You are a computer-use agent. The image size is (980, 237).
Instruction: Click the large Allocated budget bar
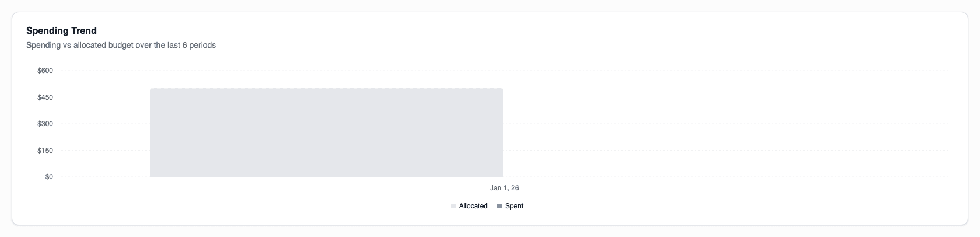click(326, 133)
